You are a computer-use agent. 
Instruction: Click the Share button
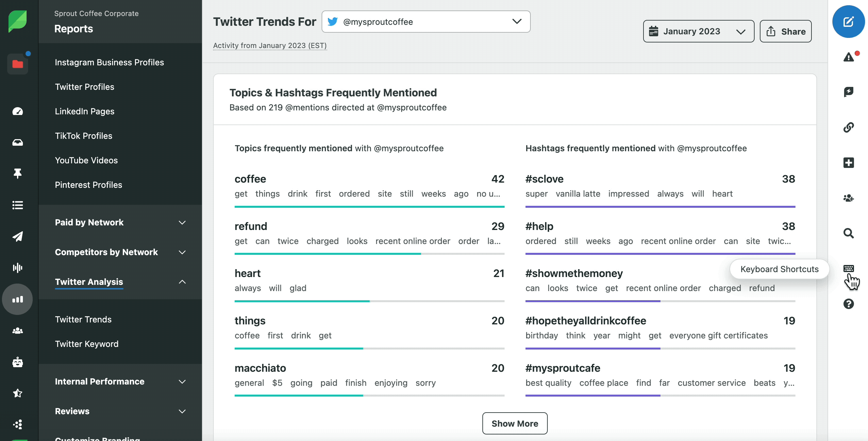pos(785,31)
